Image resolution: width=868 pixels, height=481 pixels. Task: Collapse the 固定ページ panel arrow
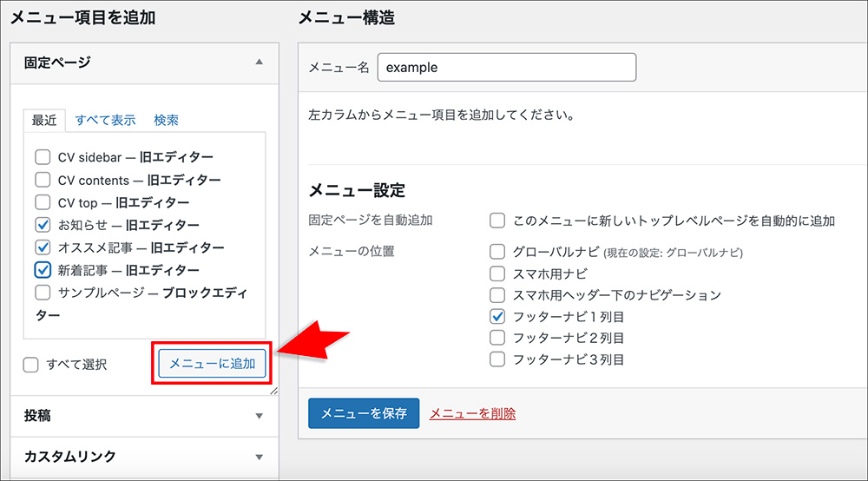coord(259,63)
